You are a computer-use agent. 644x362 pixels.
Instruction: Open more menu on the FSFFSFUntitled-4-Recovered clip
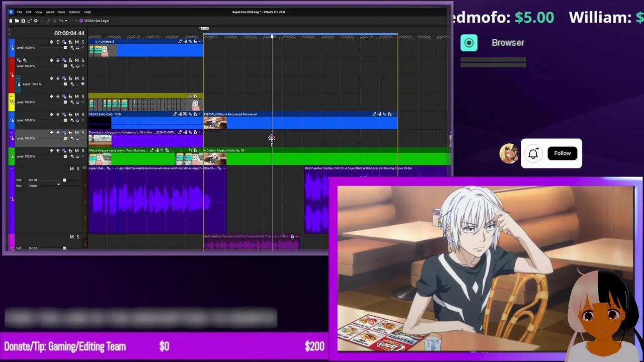[x=395, y=114]
